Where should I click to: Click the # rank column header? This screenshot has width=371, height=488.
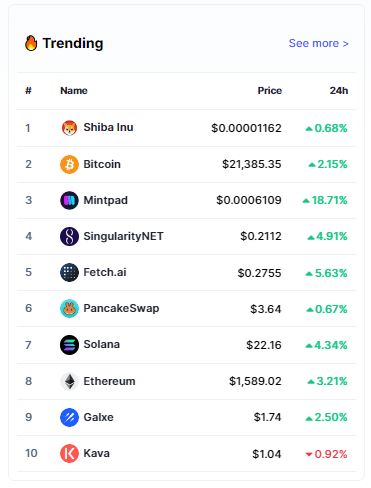tap(28, 91)
